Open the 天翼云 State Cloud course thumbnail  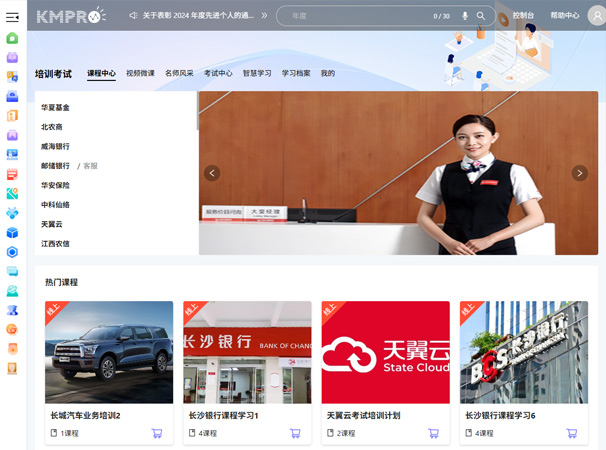tap(385, 352)
